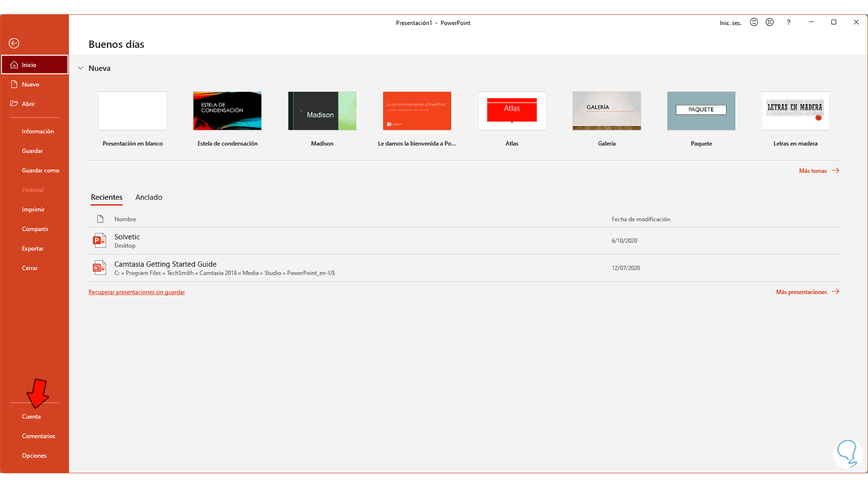Choose the Madison template thumbnail

coord(322,111)
